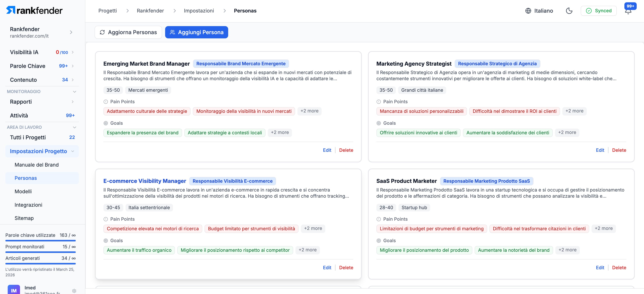Collapse the AREA DI LAVORO section
The width and height of the screenshot is (644, 294).
point(74,127)
